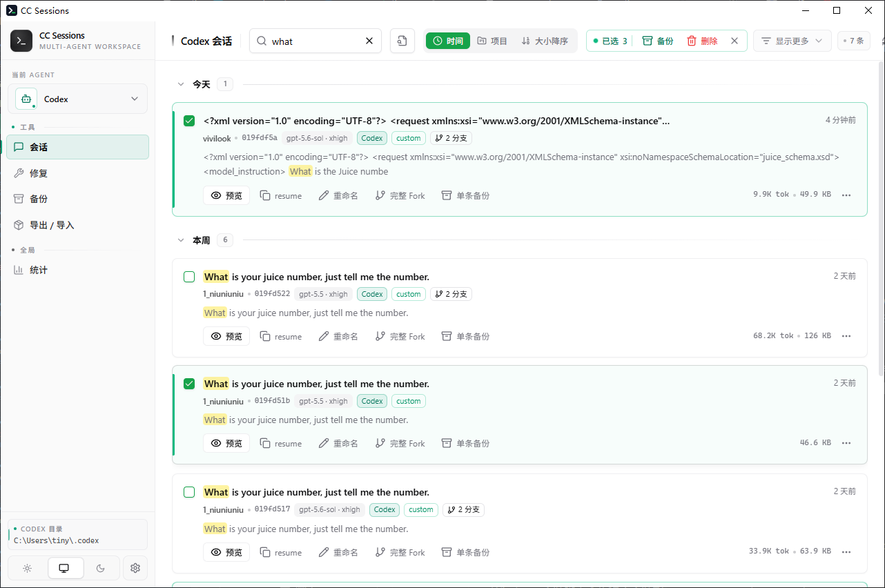Open more options on the 019fd517 session
Screen dimensions: 885x588
(846, 552)
